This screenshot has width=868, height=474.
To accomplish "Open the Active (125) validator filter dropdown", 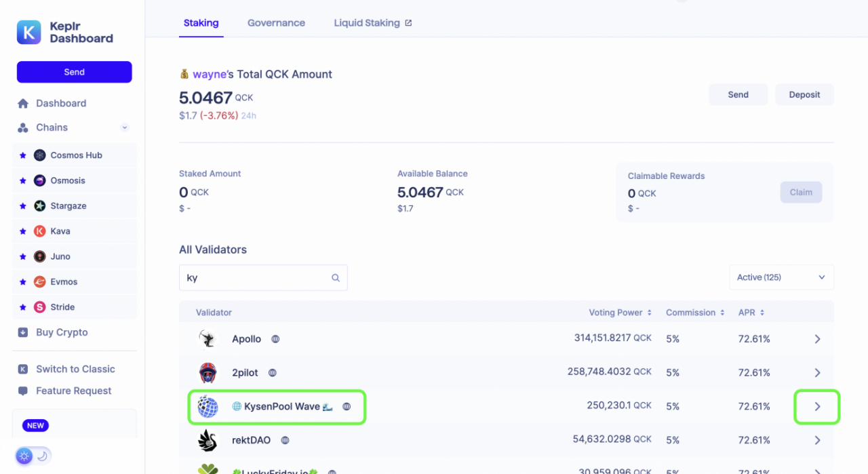I will tap(781, 277).
